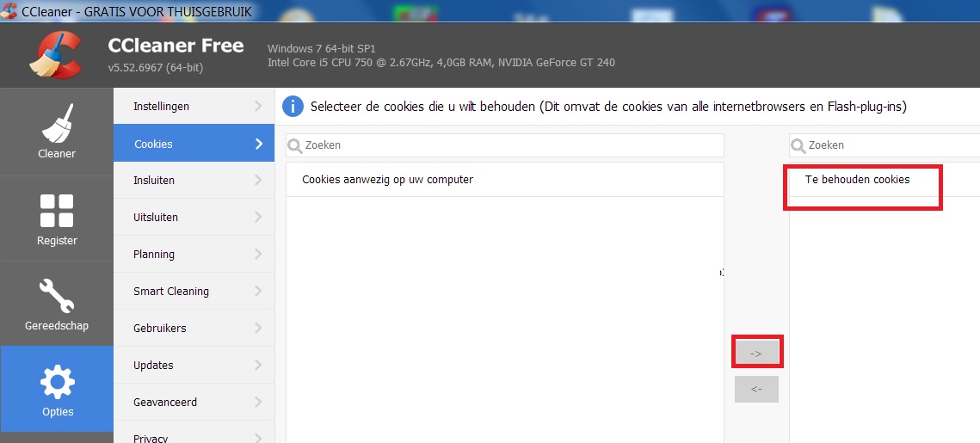Select the Cookies menu item

point(194,143)
